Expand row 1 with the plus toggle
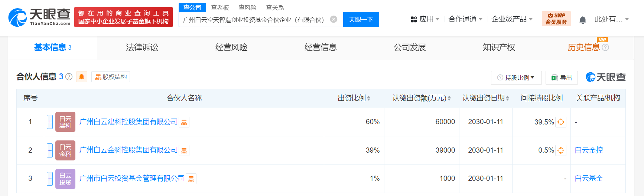This screenshot has width=644, height=196. (x=50, y=122)
